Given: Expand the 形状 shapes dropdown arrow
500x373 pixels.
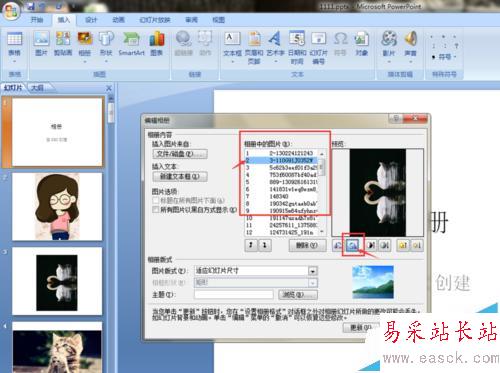Looking at the screenshot, I should pyautogui.click(x=106, y=61).
